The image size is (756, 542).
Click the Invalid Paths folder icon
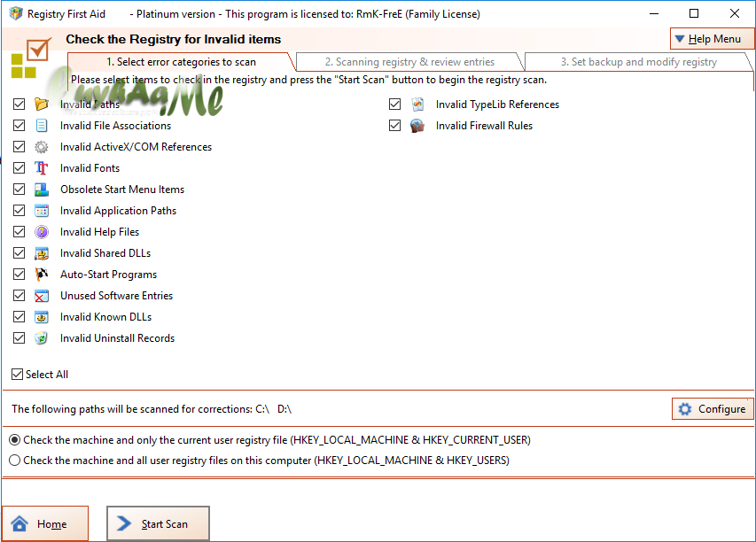(x=42, y=105)
